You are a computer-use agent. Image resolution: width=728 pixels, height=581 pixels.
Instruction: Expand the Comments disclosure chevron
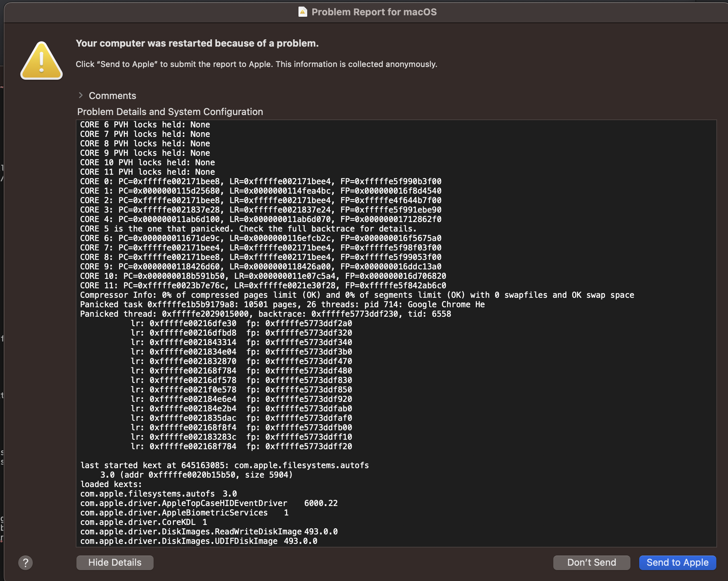(x=81, y=95)
